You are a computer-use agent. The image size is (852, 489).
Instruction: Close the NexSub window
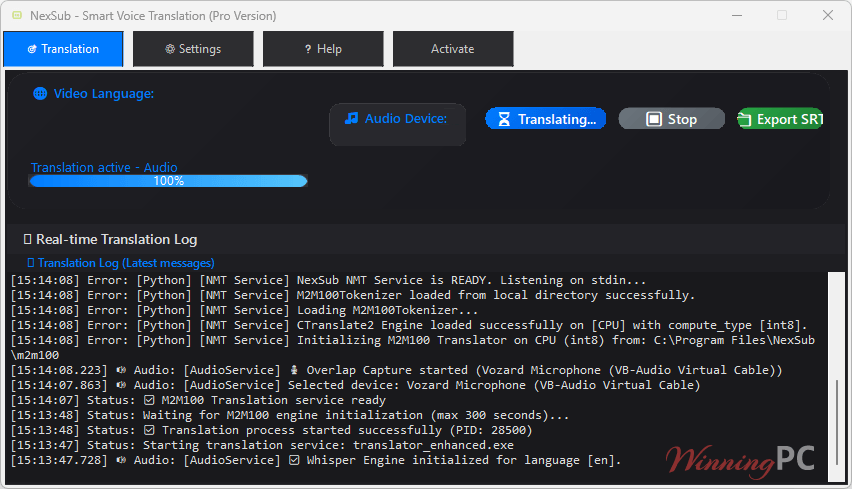click(x=828, y=15)
